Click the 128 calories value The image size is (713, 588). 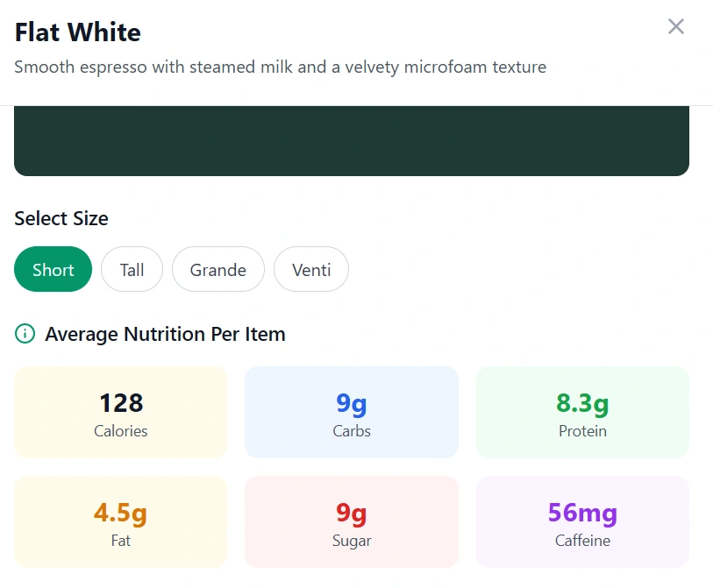(120, 403)
